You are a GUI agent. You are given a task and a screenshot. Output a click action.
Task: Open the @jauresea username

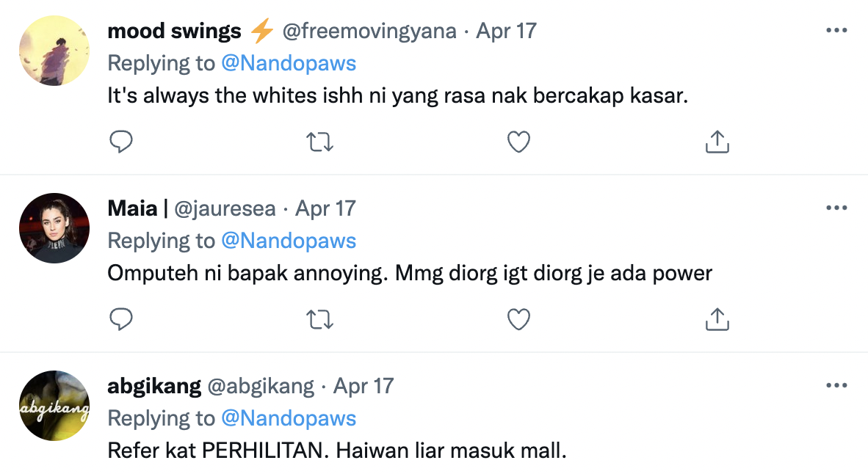pos(226,209)
